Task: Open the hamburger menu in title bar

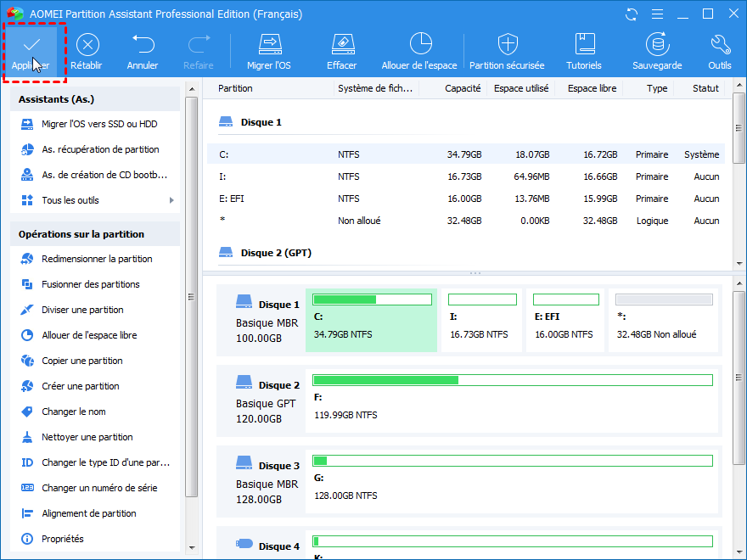Action: [656, 14]
